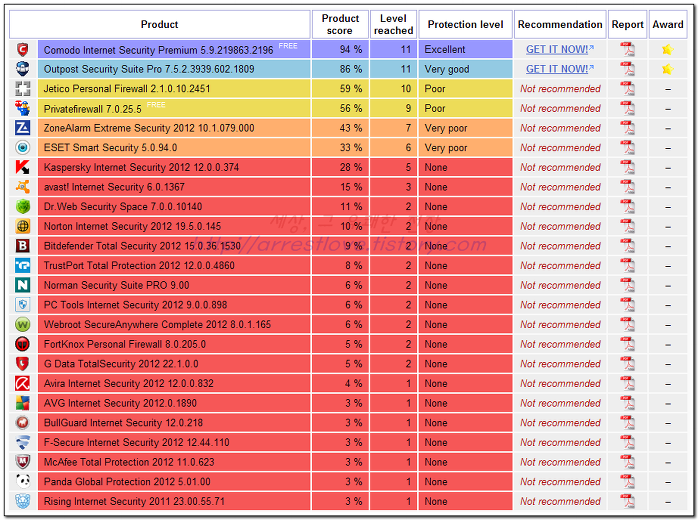Click the Norman N logo icon
The height and width of the screenshot is (520, 698).
tap(23, 285)
